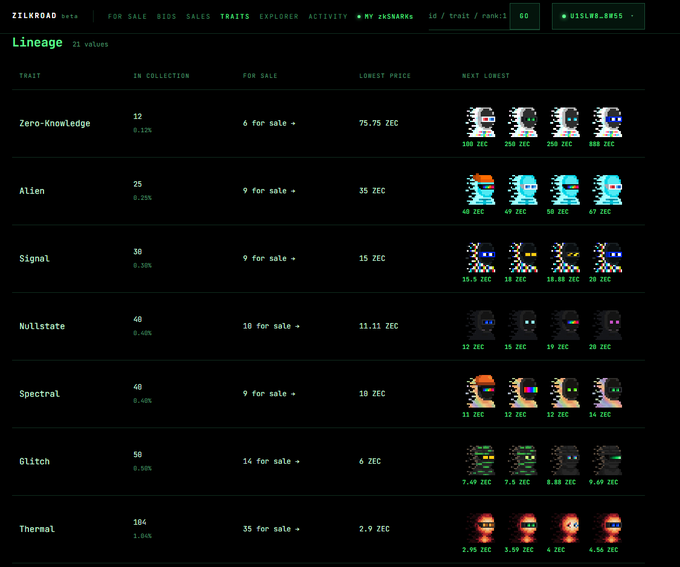Select the TRAITS tab
Screen dimensions: 680x567
point(235,16)
